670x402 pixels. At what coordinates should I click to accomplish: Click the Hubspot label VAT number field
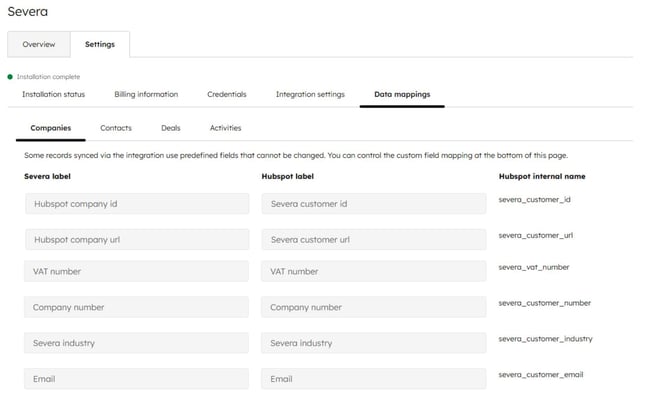[x=374, y=271]
